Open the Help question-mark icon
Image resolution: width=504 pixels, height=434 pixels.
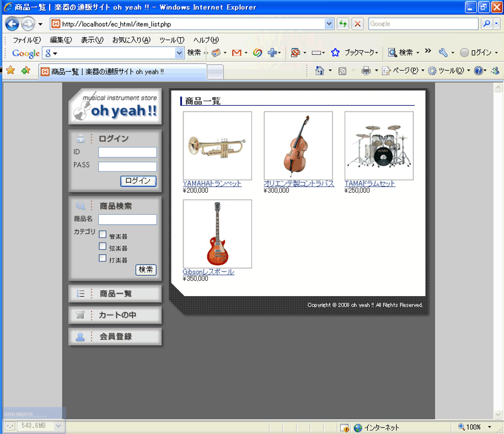[x=478, y=71]
